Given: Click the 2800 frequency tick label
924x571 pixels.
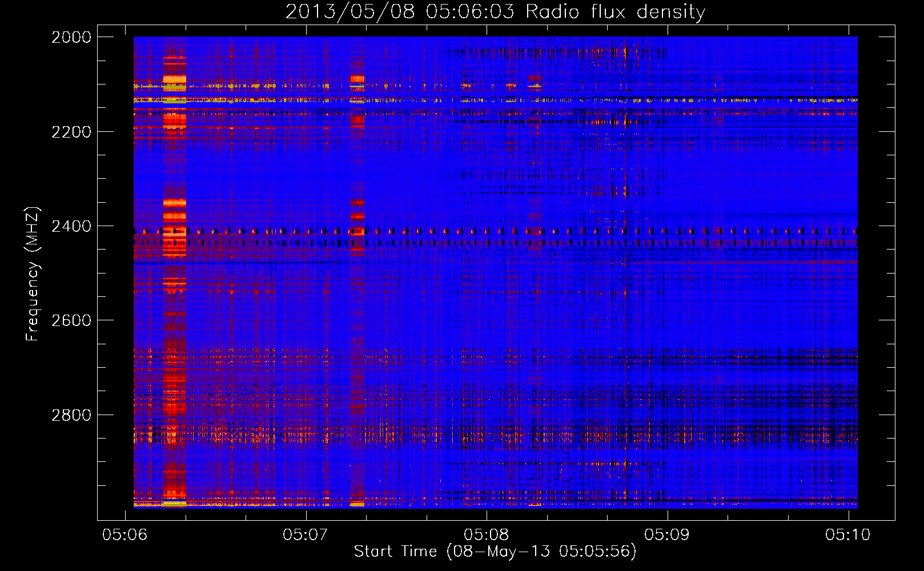Looking at the screenshot, I should coord(71,415).
